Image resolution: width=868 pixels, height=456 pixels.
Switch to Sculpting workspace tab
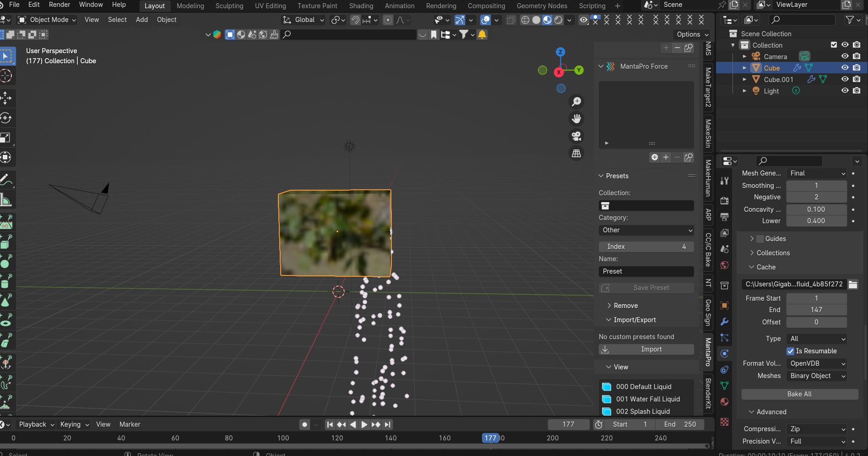tap(229, 6)
